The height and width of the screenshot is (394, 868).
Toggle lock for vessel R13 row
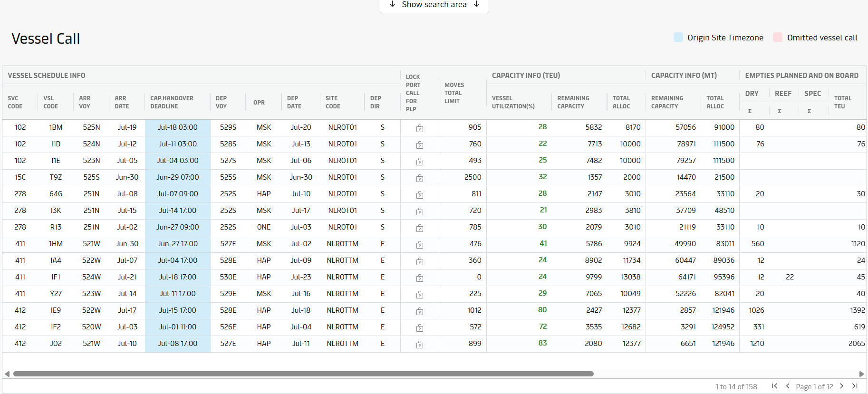pos(419,228)
